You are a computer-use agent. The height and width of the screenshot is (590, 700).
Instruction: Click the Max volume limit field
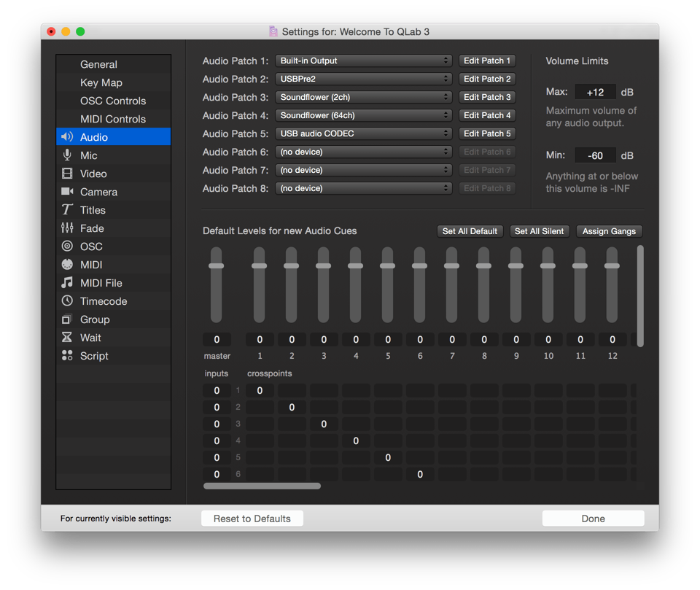click(x=595, y=93)
